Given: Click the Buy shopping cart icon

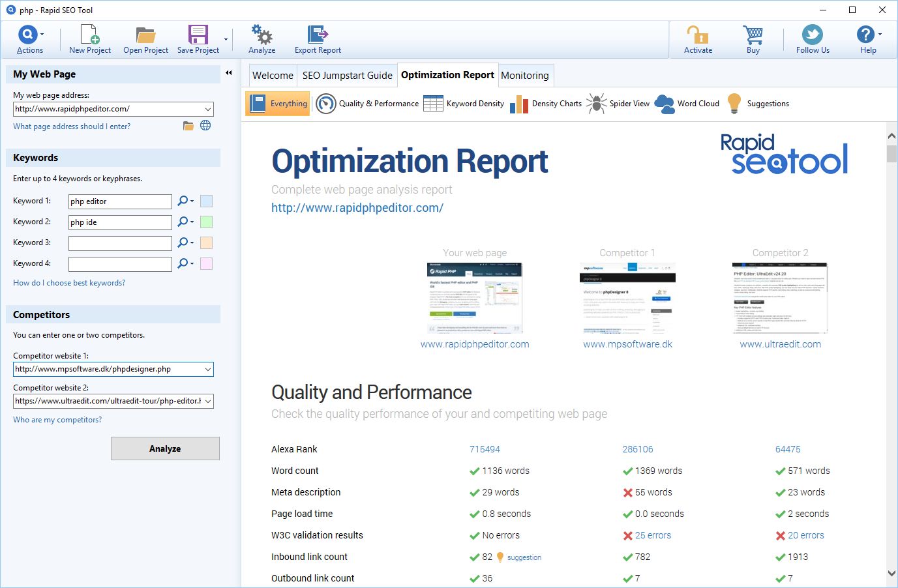Looking at the screenshot, I should [x=753, y=35].
